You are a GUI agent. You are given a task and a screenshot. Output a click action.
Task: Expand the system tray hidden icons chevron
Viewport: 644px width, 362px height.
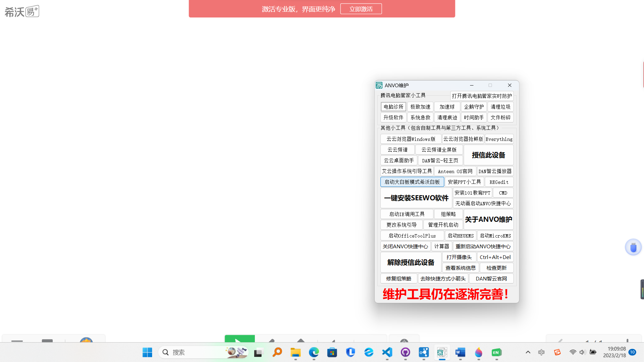click(x=528, y=352)
